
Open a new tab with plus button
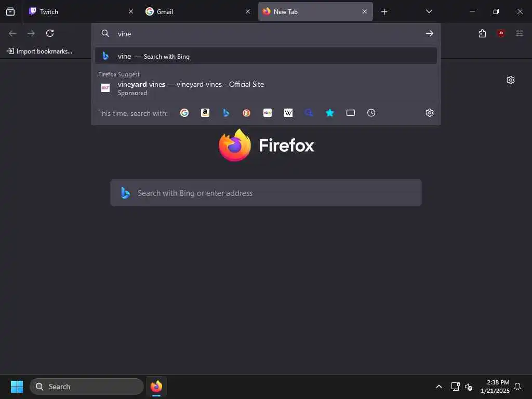(384, 12)
